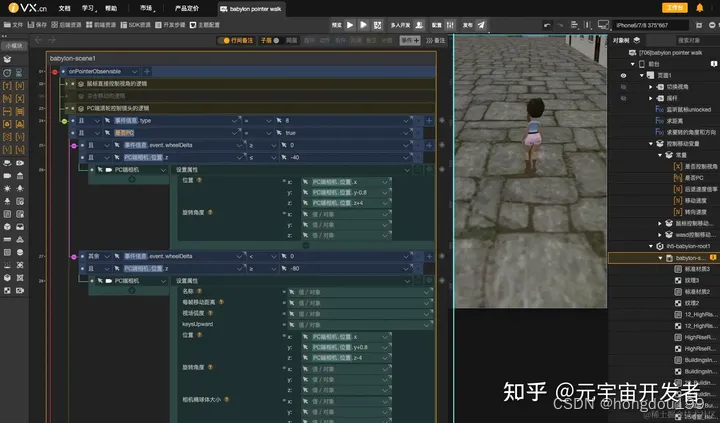720x423 pixels.
Task: Click the 配置 sliders icon
Action: [x=450, y=25]
